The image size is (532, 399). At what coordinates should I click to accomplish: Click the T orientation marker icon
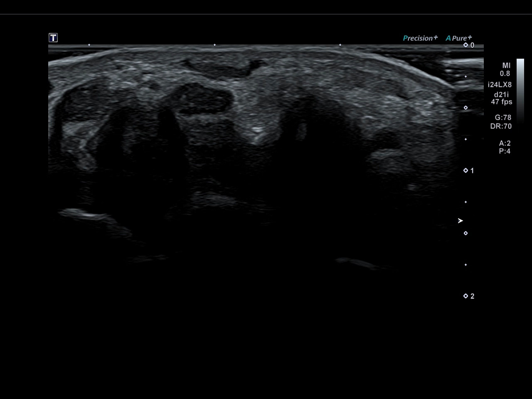(53, 38)
